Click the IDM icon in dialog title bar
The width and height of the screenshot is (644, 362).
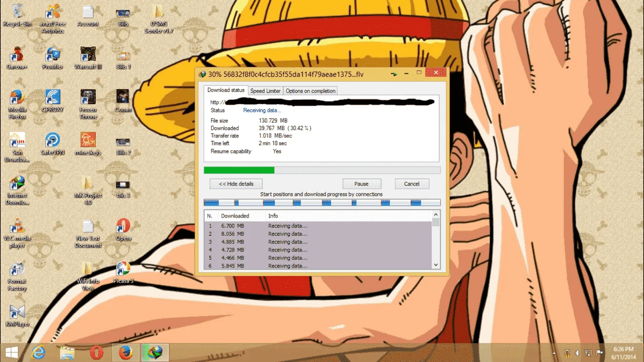pos(202,74)
